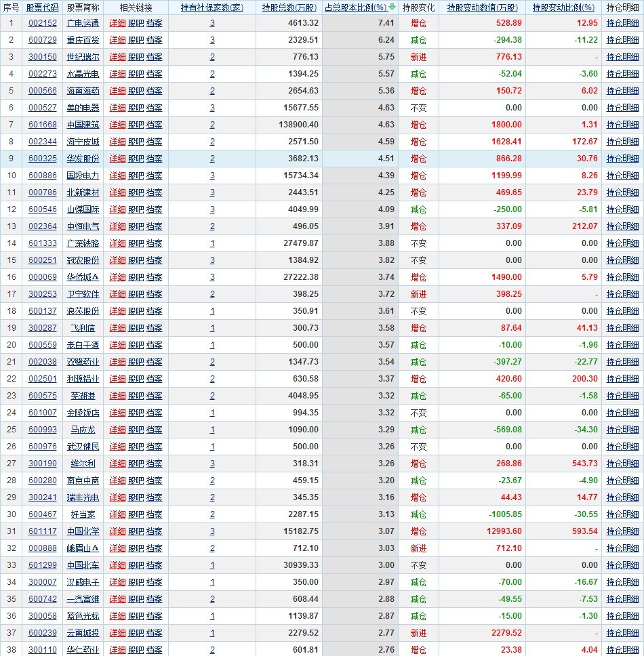Open 广电运通 stock name link
This screenshot has width=644, height=656.
click(83, 23)
